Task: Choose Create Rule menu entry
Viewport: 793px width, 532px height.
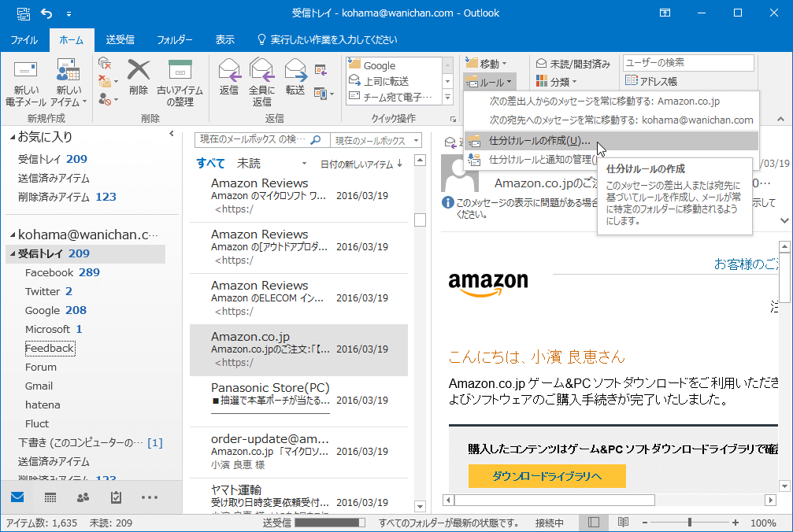Action: (x=611, y=141)
